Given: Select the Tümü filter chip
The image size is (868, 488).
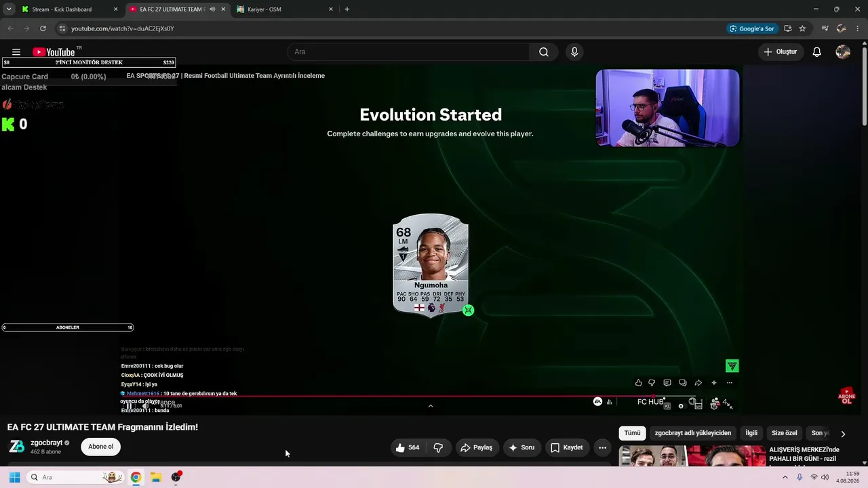Looking at the screenshot, I should pyautogui.click(x=632, y=433).
